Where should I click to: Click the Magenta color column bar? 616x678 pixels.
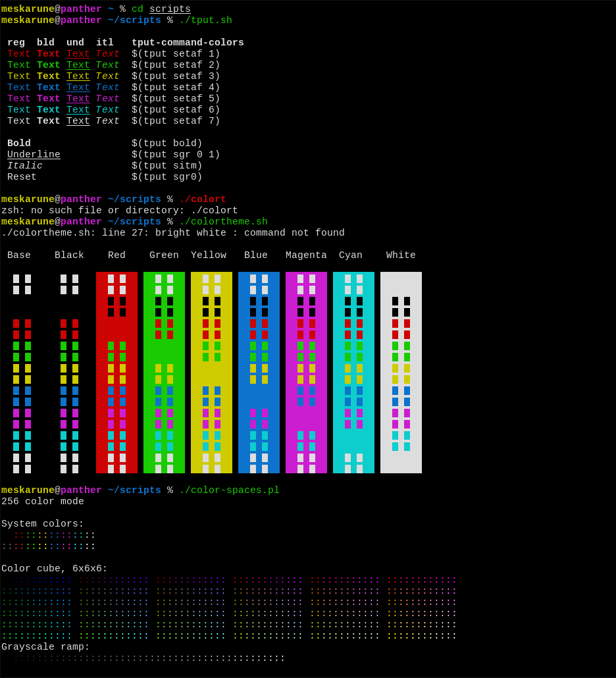coord(306,372)
